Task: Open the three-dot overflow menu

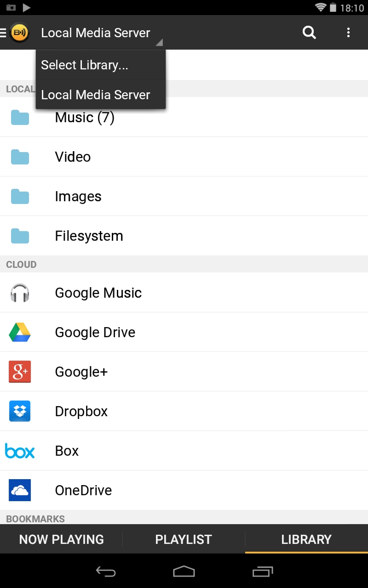Action: pos(348,33)
